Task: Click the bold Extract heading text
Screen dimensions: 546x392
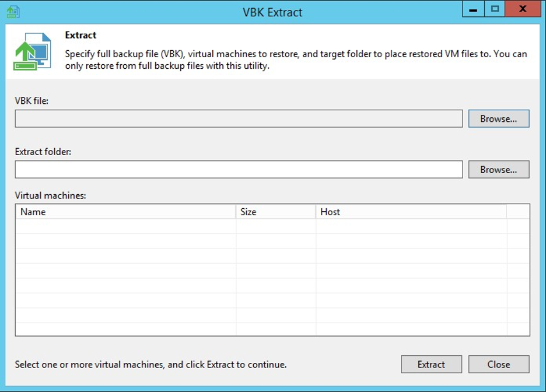Action: pos(80,35)
